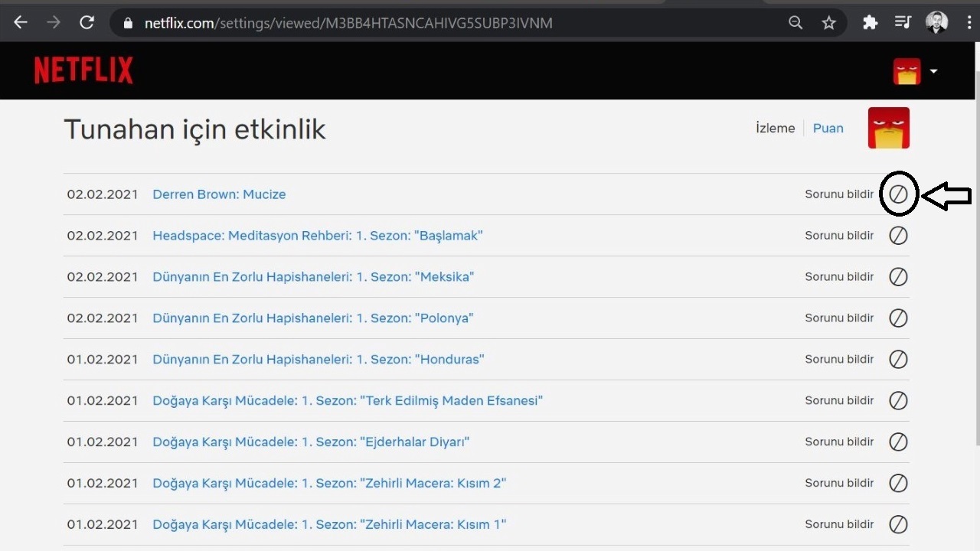Report a problem for Headspace "Başlamak"
This screenshot has height=551, width=980.
pyautogui.click(x=839, y=236)
